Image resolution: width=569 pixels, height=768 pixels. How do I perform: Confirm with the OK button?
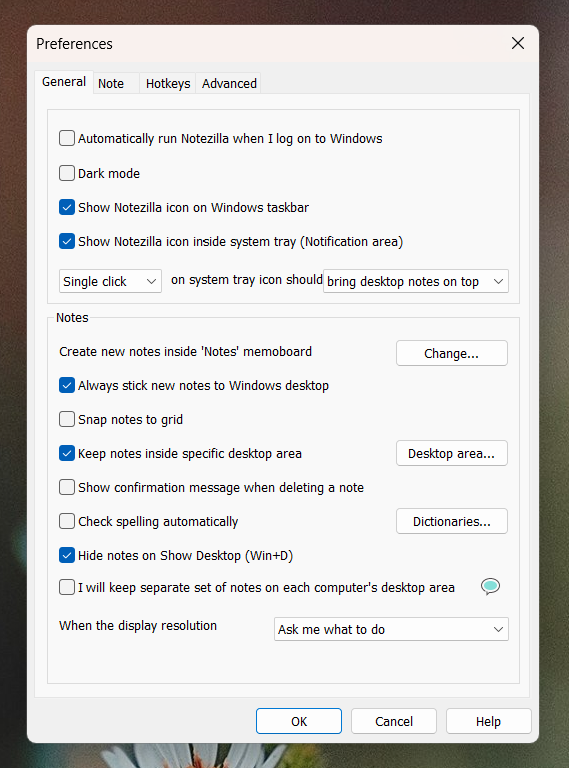(x=299, y=721)
